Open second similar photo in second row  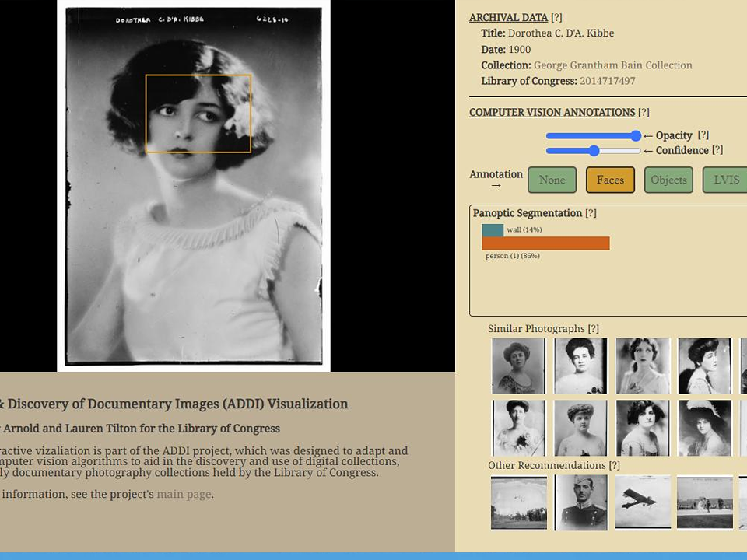click(580, 428)
